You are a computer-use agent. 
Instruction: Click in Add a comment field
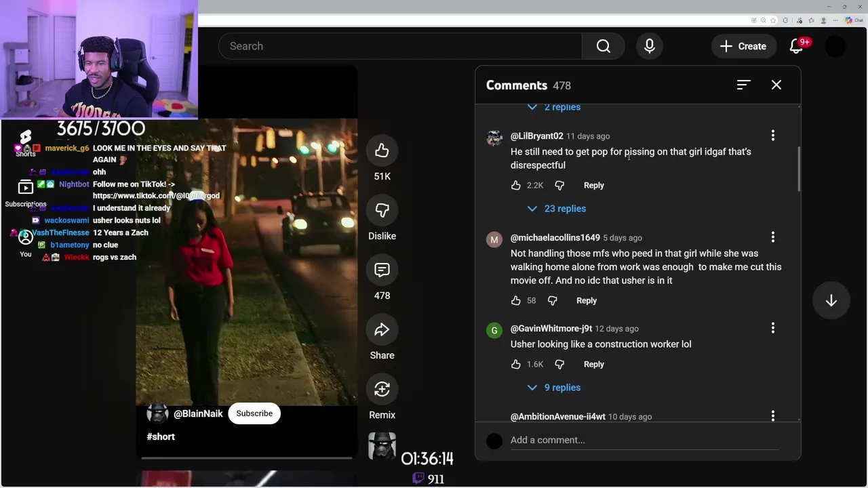pos(644,441)
